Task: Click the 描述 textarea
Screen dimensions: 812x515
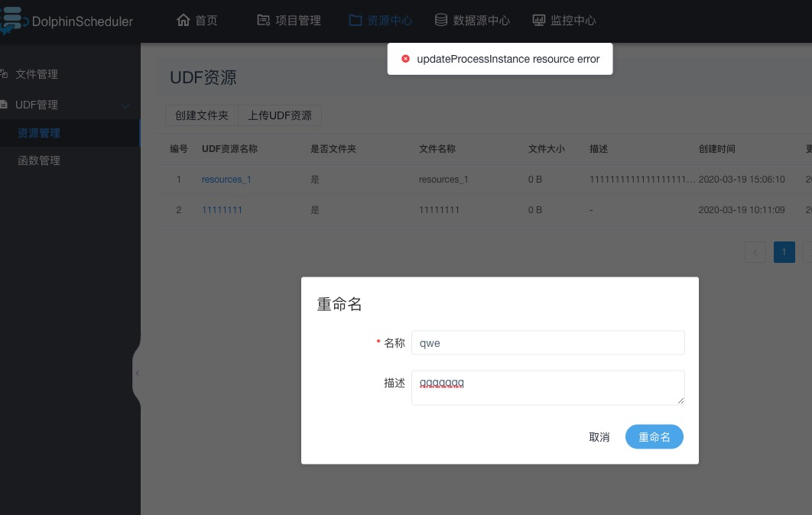Action: click(x=548, y=387)
